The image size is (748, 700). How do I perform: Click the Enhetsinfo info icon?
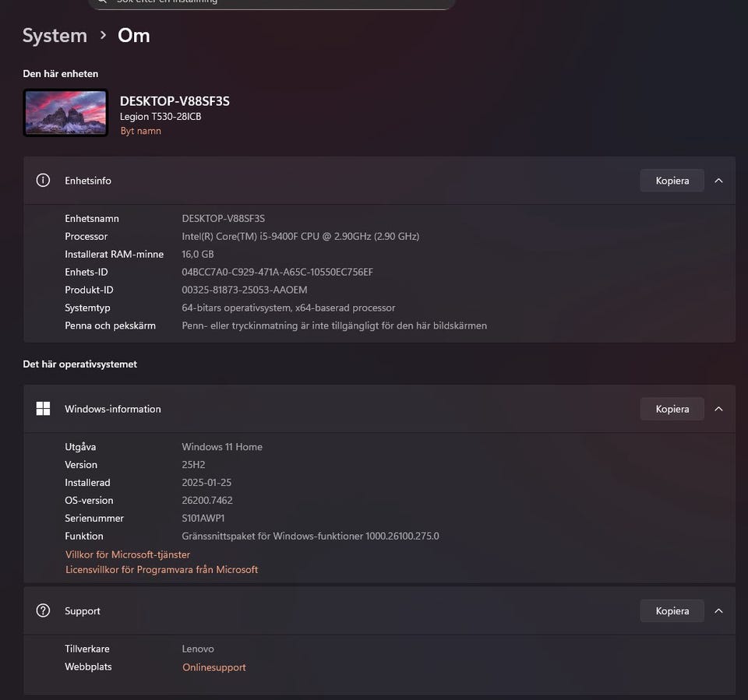tap(43, 180)
